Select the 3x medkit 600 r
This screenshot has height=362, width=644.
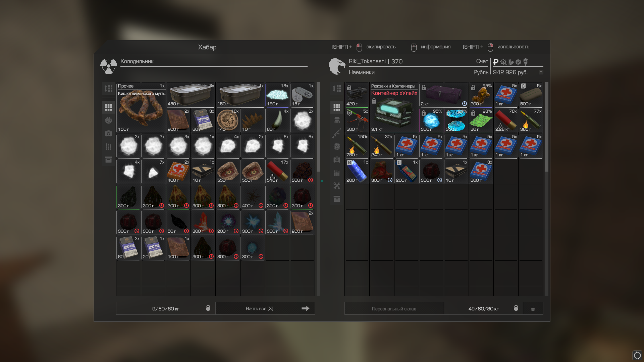[x=481, y=171]
